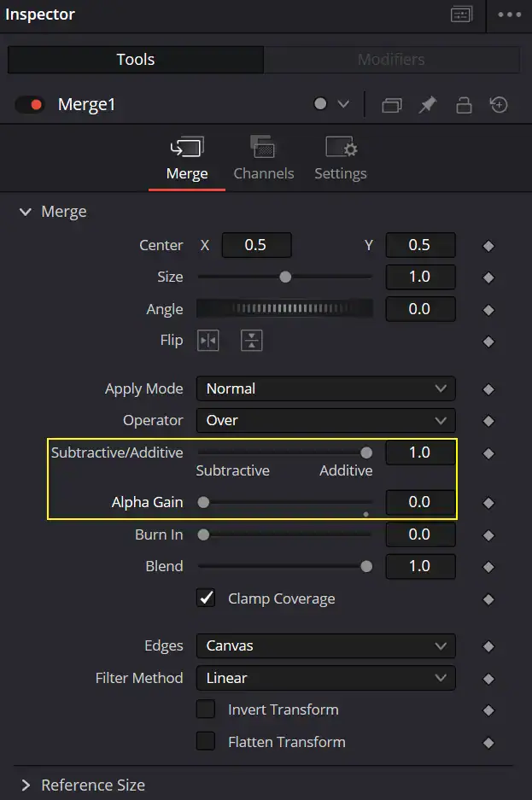The image size is (532, 800).
Task: Open the Channels page tab
Action: pos(264,159)
